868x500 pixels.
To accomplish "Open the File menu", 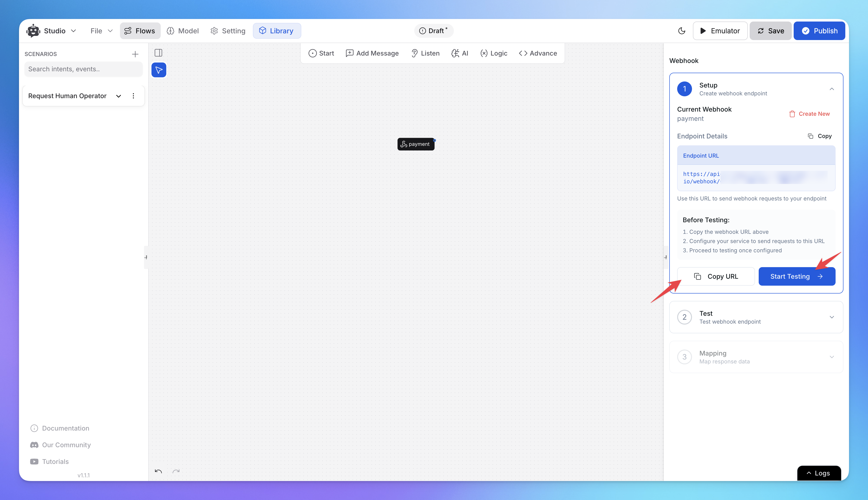I will 101,31.
